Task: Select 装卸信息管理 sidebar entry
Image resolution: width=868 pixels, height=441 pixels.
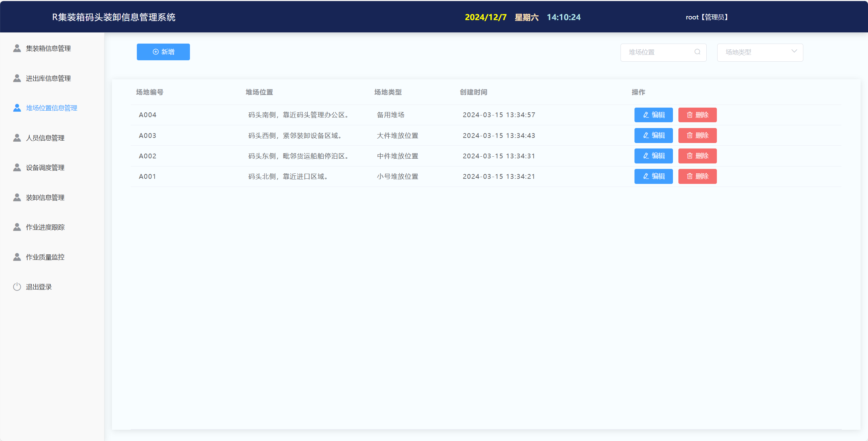Action: pos(45,198)
